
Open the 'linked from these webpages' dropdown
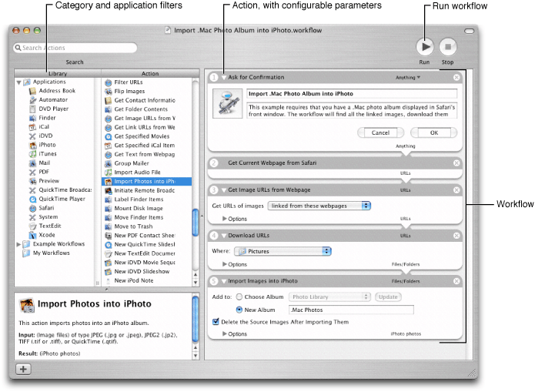point(319,206)
